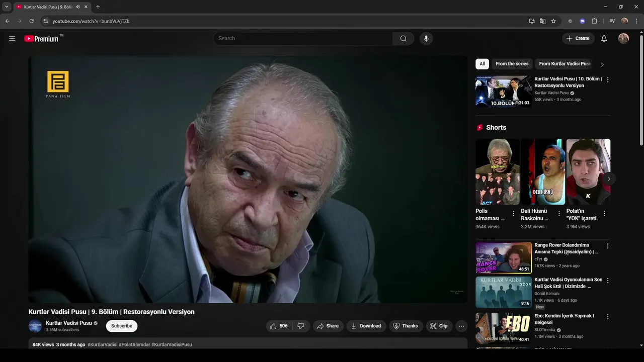The width and height of the screenshot is (644, 362).
Task: Dislike the video with thumbs down
Action: [x=300, y=326]
